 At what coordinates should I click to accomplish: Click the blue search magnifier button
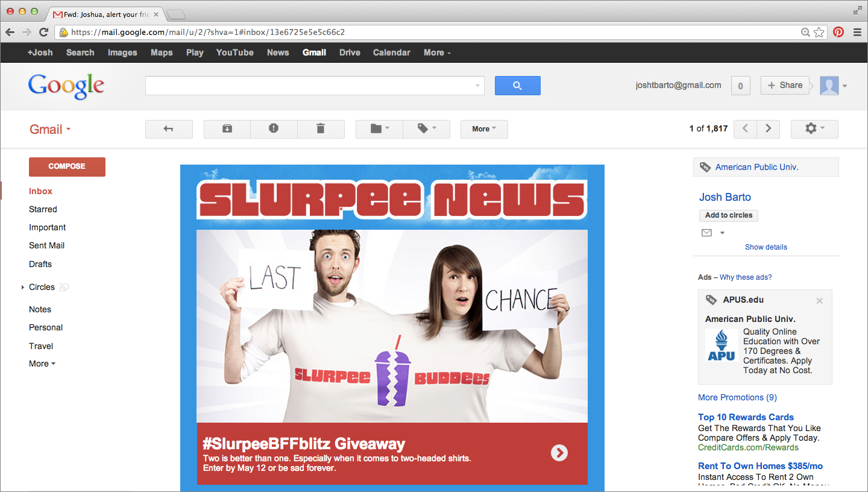[x=517, y=86]
